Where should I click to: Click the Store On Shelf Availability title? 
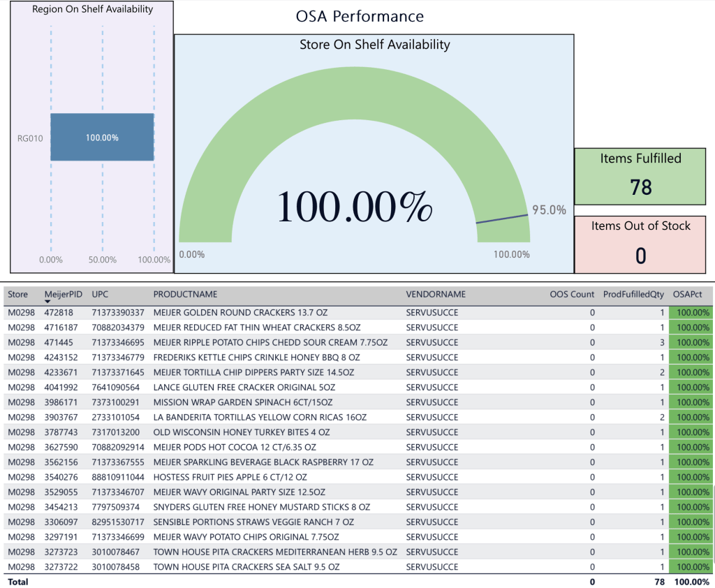pyautogui.click(x=374, y=45)
